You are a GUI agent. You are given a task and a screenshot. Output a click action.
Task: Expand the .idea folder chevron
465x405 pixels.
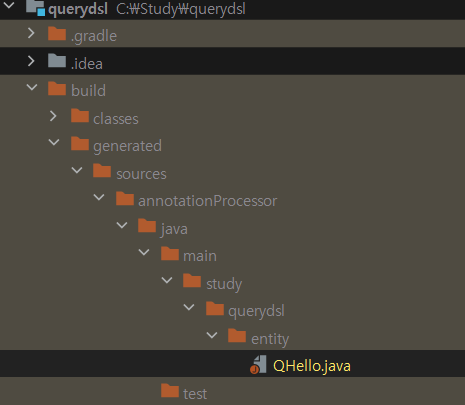(x=31, y=61)
